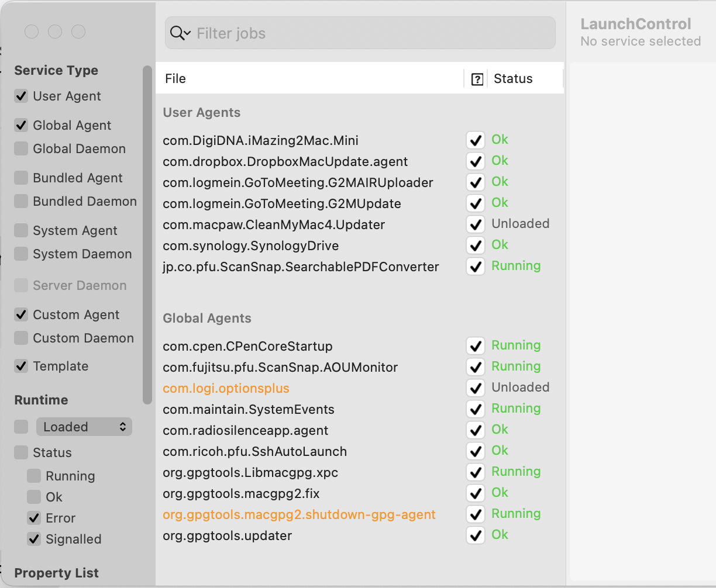Viewport: 716px width, 588px height.
Task: Enable the System Daemon checkbox
Action: click(x=21, y=254)
